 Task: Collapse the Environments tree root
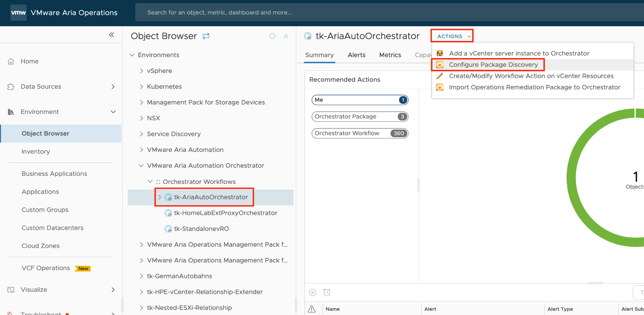click(132, 55)
